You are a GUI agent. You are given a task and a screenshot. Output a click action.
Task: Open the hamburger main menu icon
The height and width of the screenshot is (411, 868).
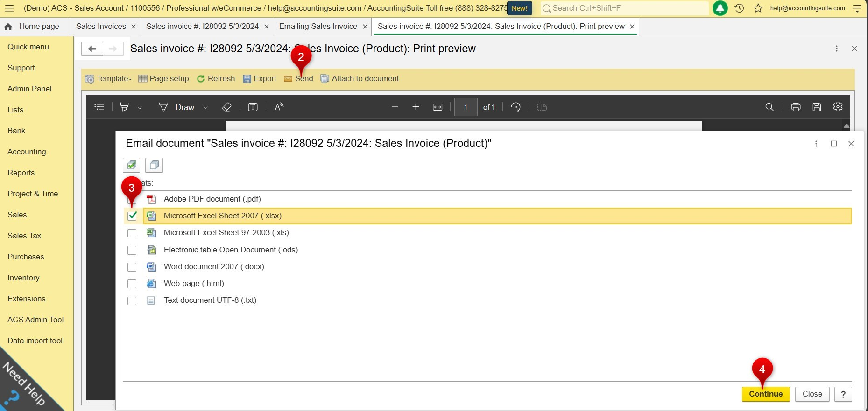coord(9,8)
